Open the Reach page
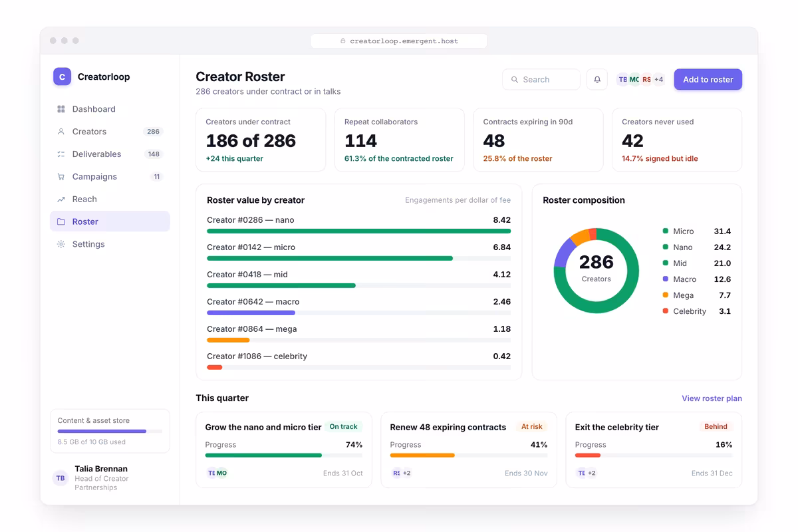This screenshot has height=532, width=798. point(110,199)
